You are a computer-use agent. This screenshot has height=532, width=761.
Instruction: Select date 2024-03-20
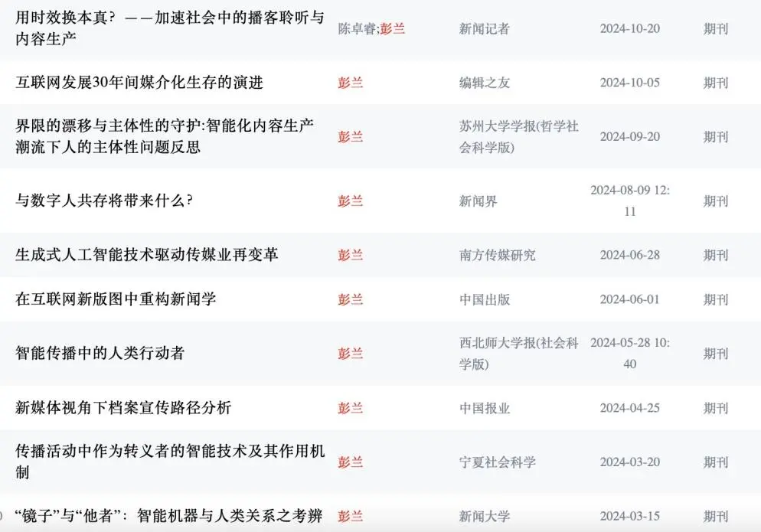pyautogui.click(x=630, y=462)
